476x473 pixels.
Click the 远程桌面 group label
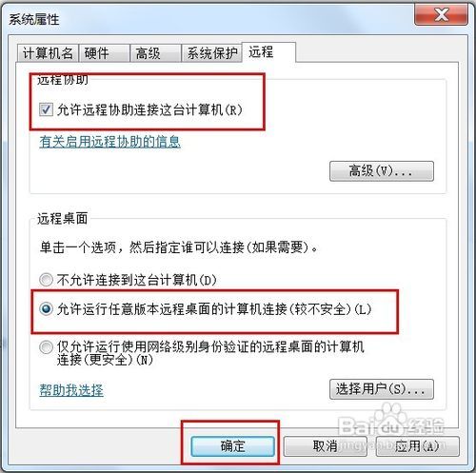(x=63, y=219)
